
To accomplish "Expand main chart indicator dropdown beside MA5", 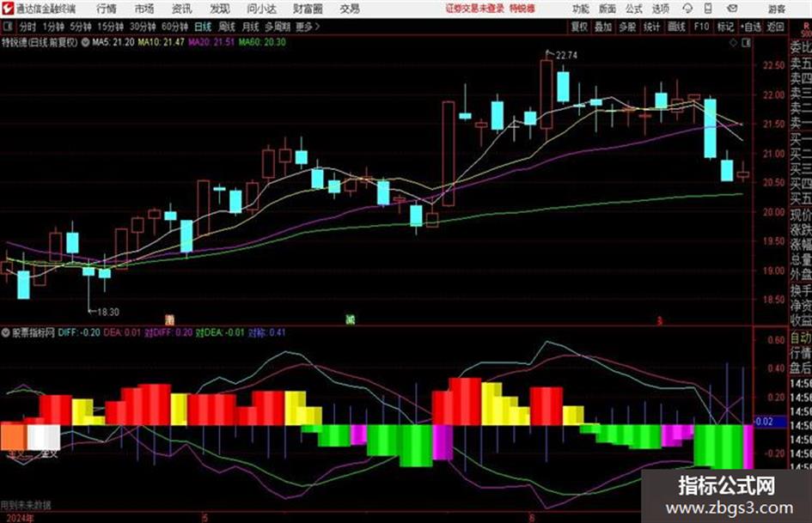I will (x=85, y=42).
